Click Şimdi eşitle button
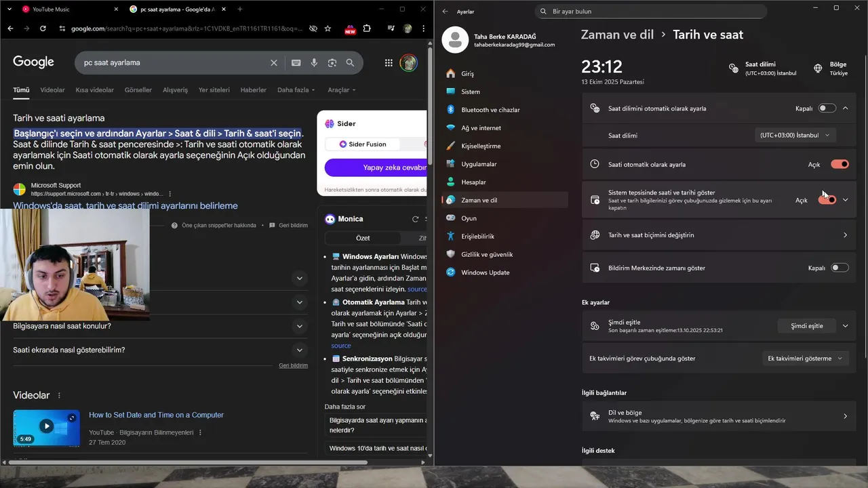This screenshot has width=868, height=488. [x=807, y=326]
